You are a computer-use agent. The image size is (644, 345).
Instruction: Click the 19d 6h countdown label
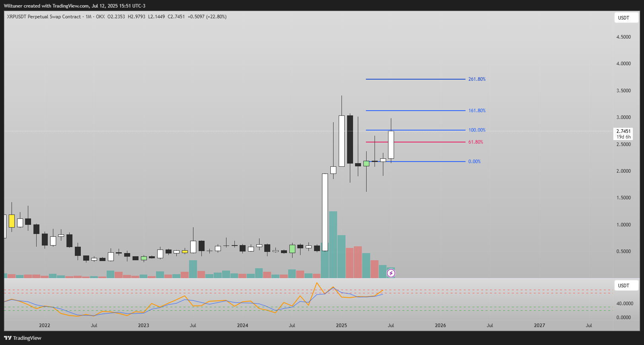click(623, 137)
